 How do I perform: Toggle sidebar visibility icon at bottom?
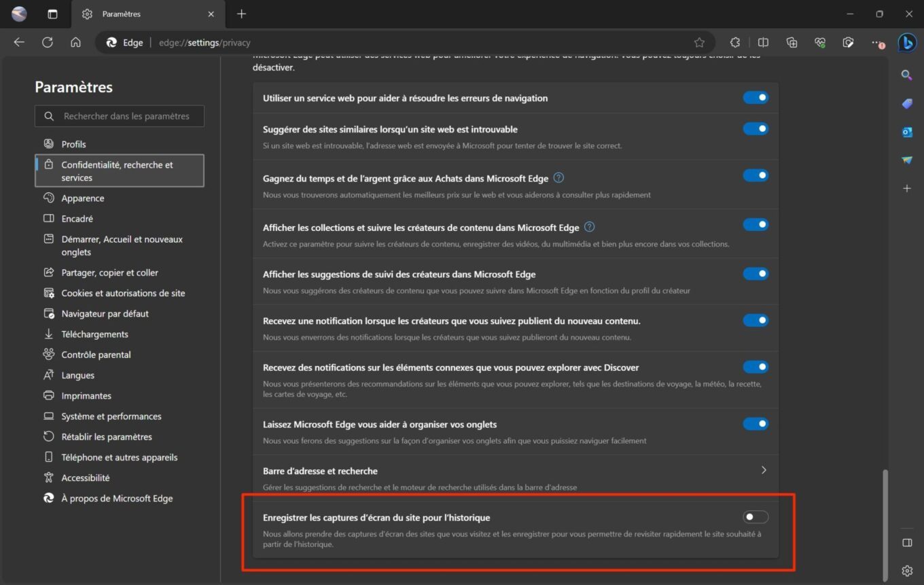906,542
